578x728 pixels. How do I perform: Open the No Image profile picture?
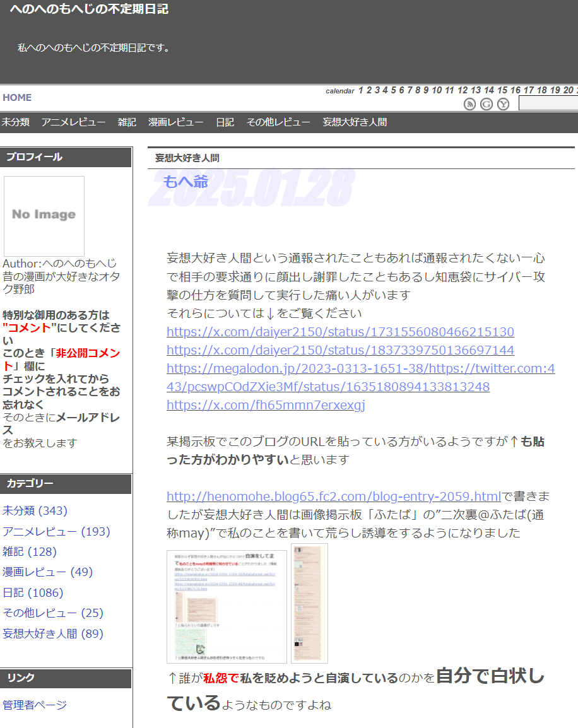44,216
